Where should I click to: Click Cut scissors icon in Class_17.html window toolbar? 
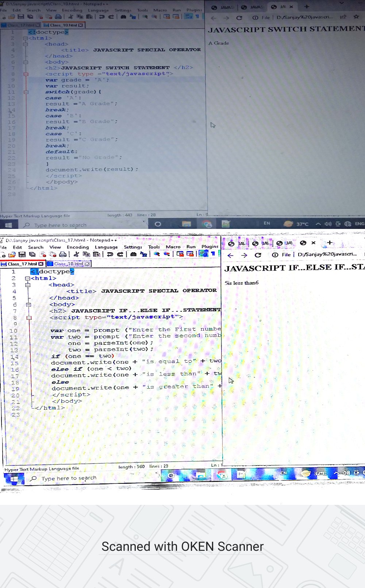(76, 254)
